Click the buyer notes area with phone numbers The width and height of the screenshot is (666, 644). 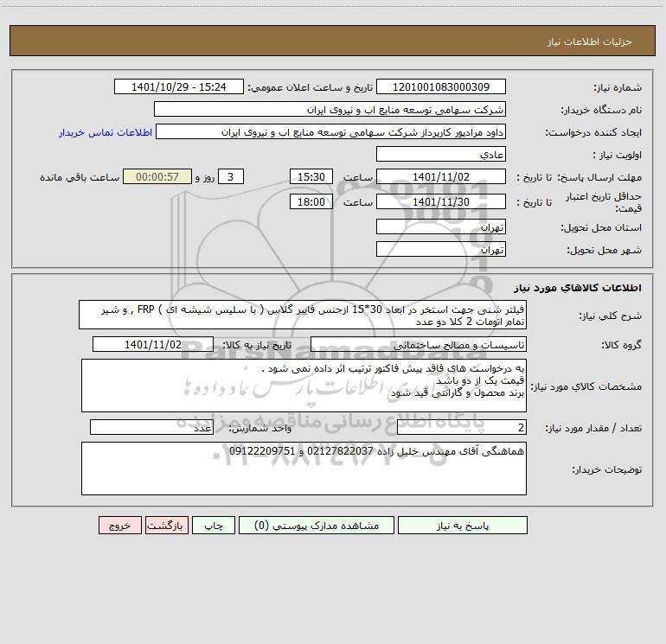(304, 469)
